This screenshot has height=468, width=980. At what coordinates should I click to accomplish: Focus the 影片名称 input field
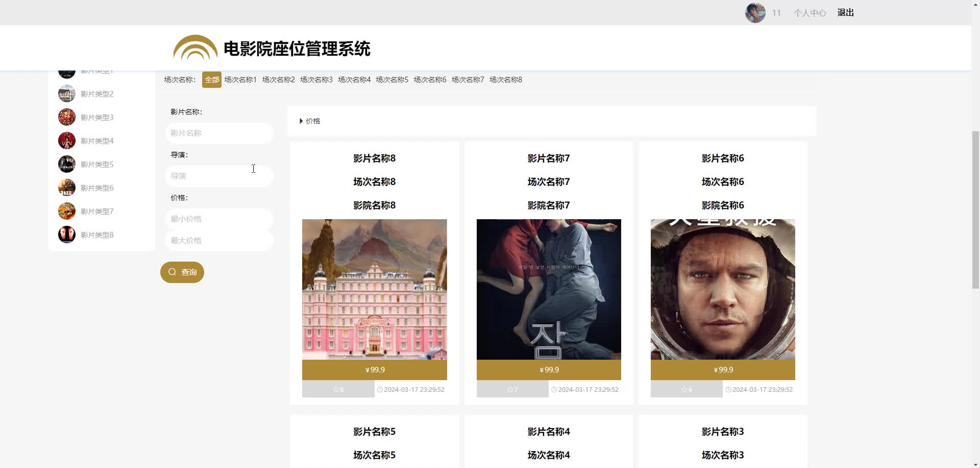219,133
